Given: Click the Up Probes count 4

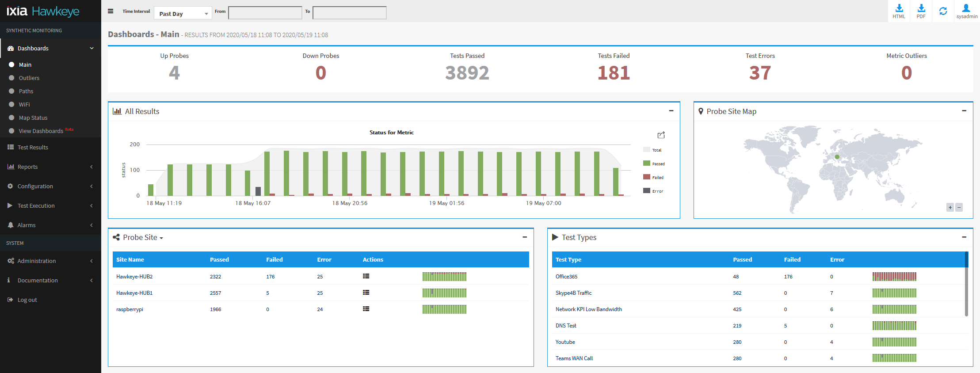Looking at the screenshot, I should coord(174,73).
